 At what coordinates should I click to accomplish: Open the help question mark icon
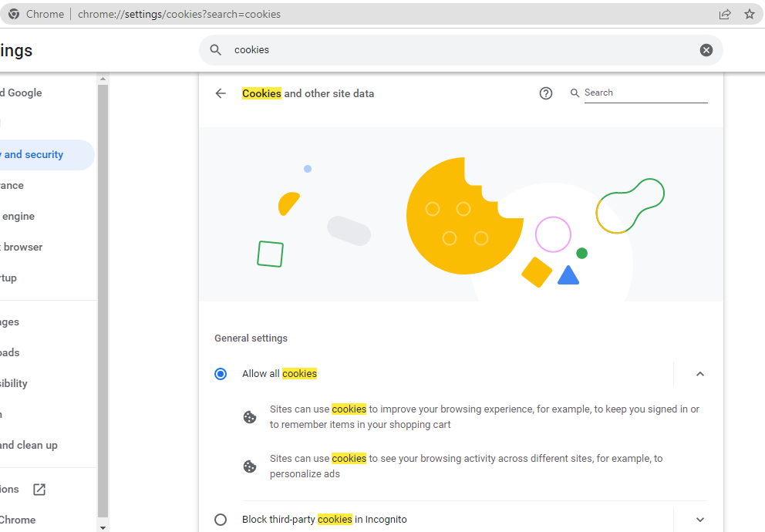click(546, 93)
